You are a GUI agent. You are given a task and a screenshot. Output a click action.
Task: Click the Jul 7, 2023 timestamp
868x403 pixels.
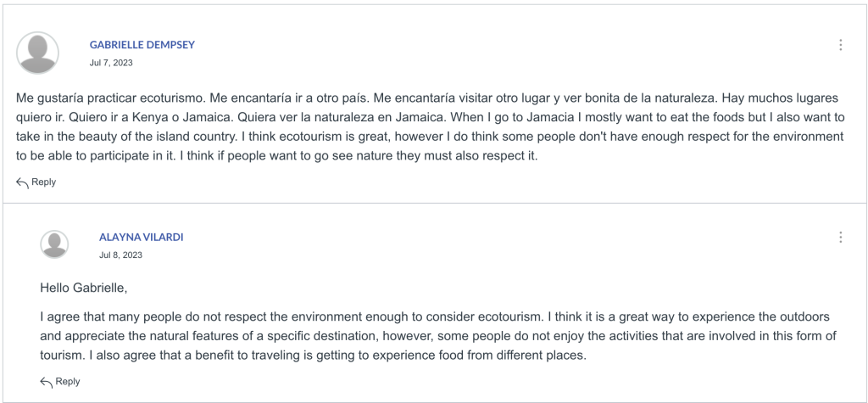(111, 63)
